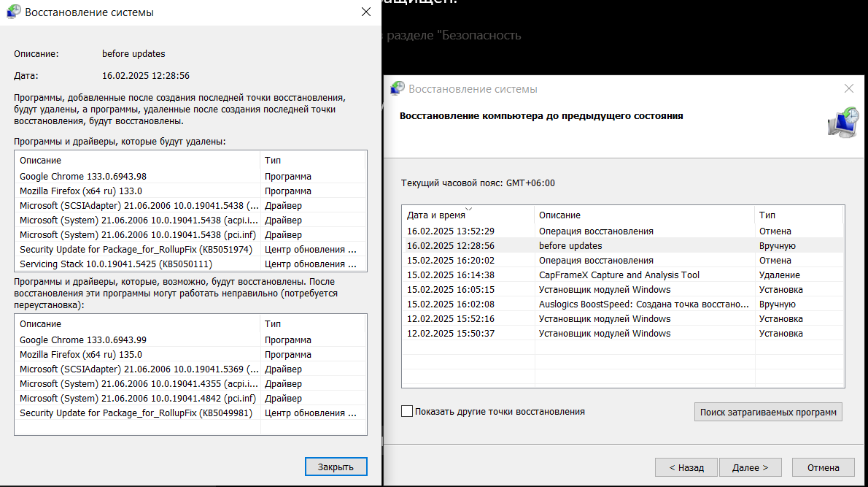The image size is (868, 487).
Task: Close the System Restore wizard window
Action: [848, 88]
